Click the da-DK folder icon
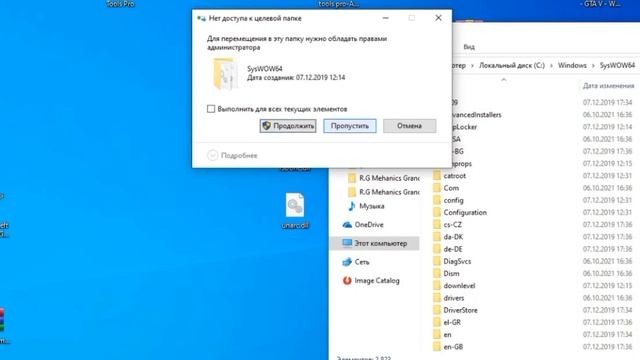The width and height of the screenshot is (640, 360). tap(437, 237)
